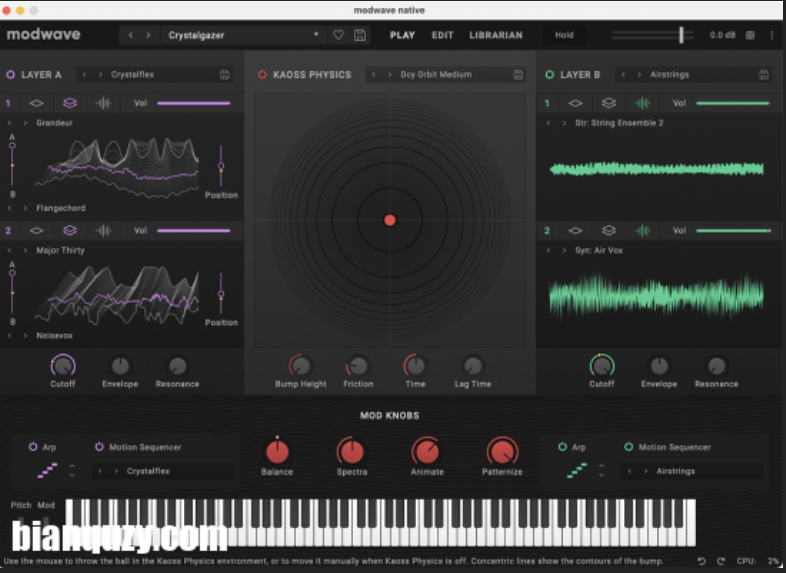Select A/B blend wavetable mode for Layer B oscillator 2
Screen dimensions: 786x573
[x=609, y=231]
